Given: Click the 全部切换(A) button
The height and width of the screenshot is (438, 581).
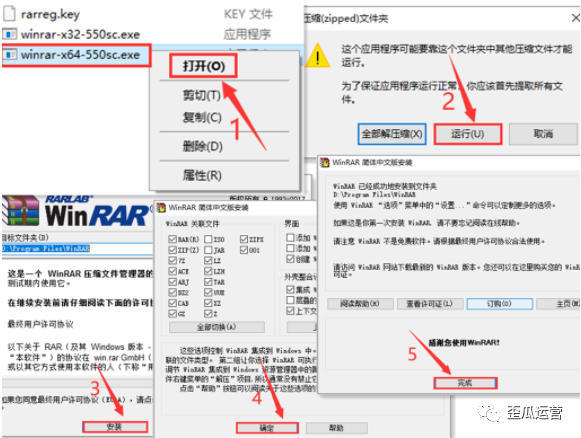Looking at the screenshot, I should (217, 327).
